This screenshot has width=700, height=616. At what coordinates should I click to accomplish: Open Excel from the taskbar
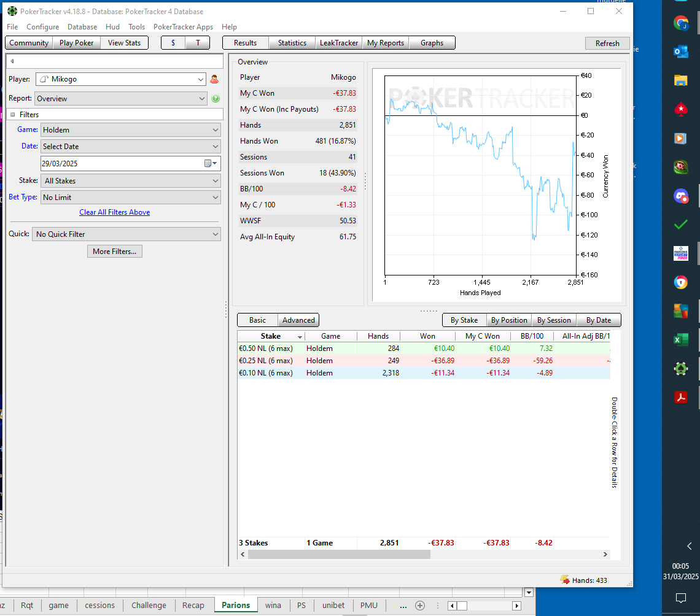pyautogui.click(x=681, y=340)
